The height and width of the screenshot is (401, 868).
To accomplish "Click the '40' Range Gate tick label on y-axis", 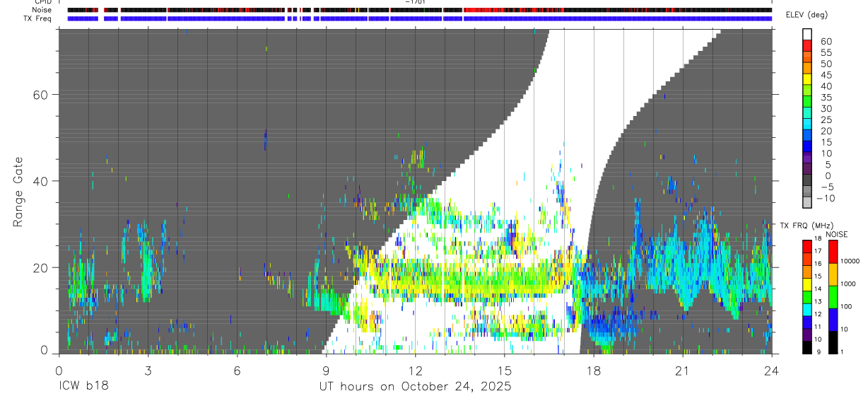I will [42, 180].
